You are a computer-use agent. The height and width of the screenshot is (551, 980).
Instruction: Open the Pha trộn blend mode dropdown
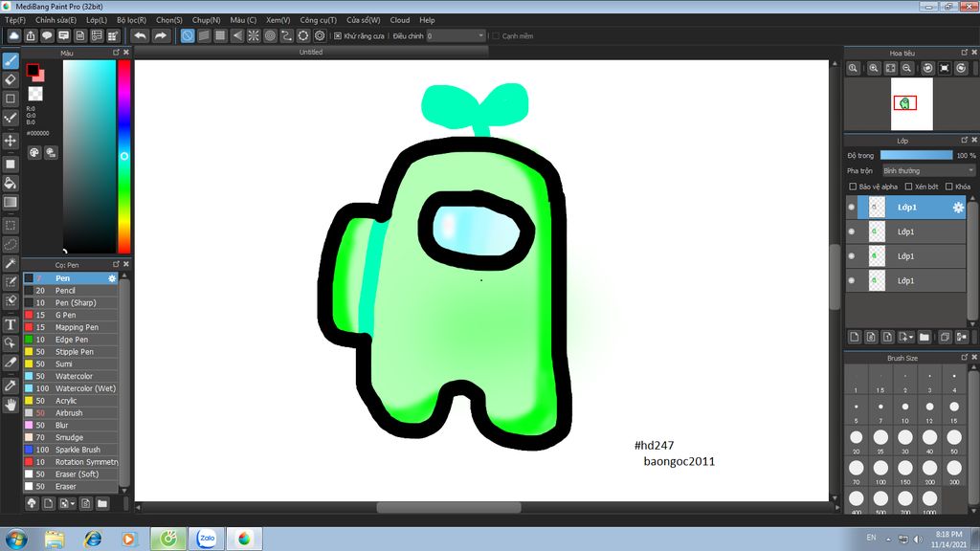point(928,170)
